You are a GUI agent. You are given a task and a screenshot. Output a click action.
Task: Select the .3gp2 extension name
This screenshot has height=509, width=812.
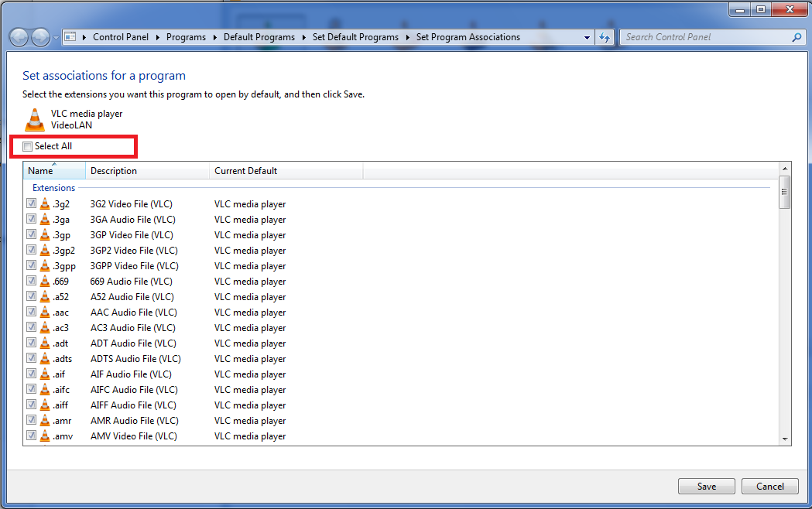point(63,251)
